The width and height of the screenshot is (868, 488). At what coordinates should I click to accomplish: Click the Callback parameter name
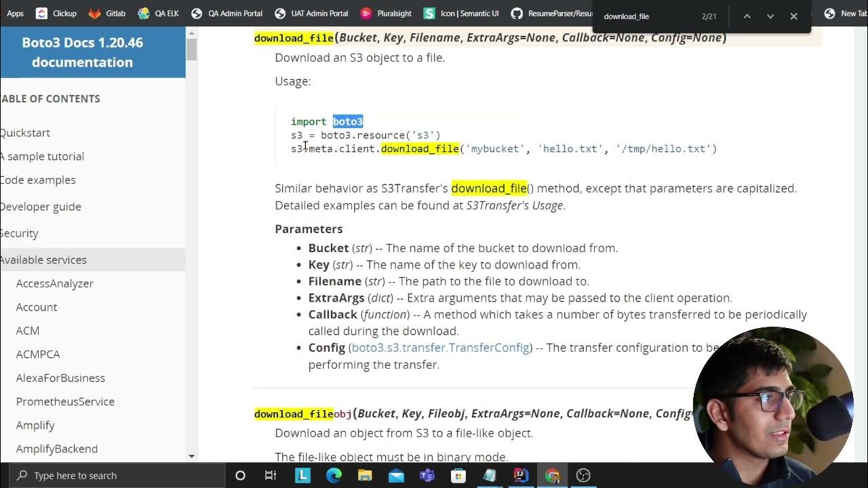(333, 314)
